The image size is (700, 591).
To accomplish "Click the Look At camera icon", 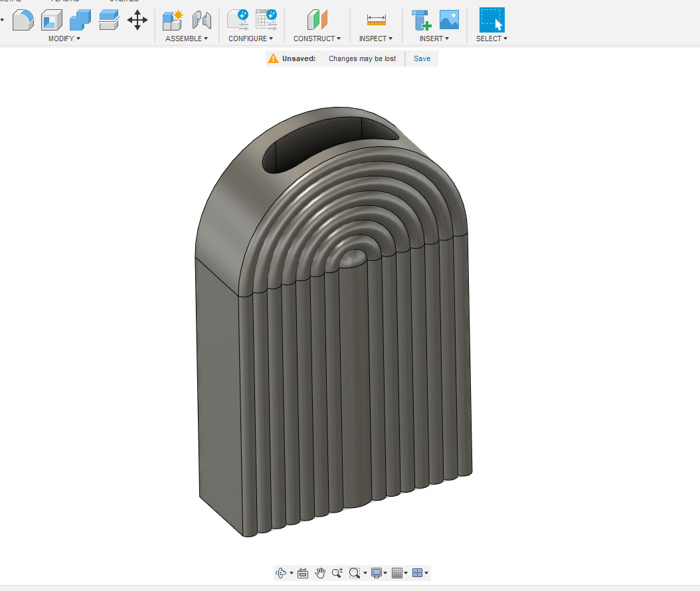I will [303, 573].
